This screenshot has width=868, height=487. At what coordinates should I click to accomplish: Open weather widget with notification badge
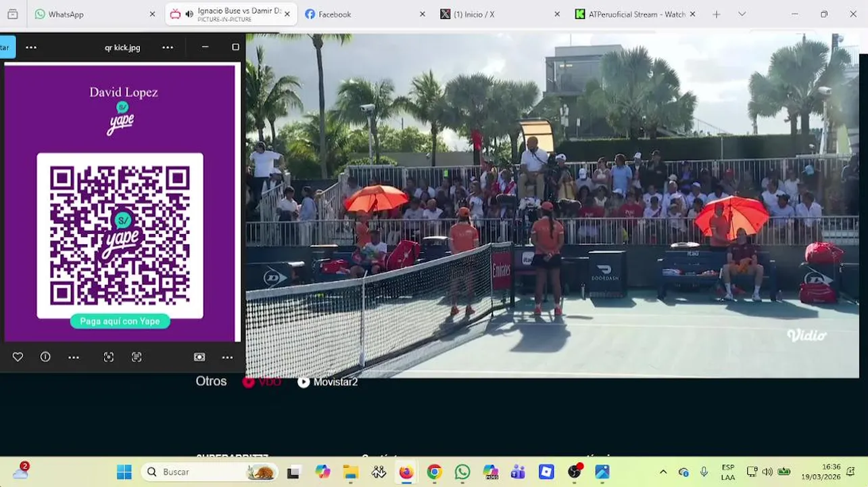click(x=22, y=471)
